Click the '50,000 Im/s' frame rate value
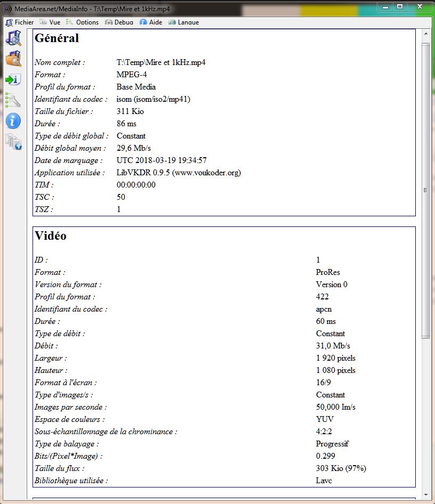Image resolution: width=435 pixels, height=504 pixels. coord(336,407)
